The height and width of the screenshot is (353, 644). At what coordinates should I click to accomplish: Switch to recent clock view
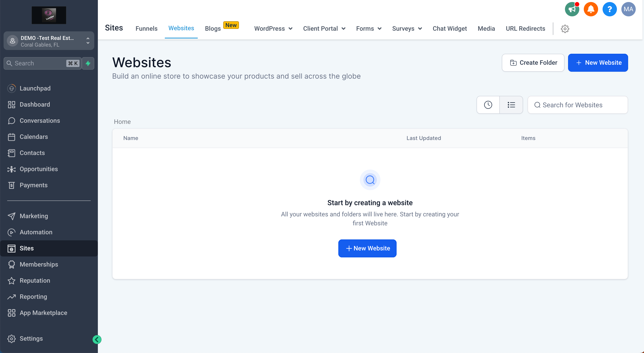(x=488, y=105)
